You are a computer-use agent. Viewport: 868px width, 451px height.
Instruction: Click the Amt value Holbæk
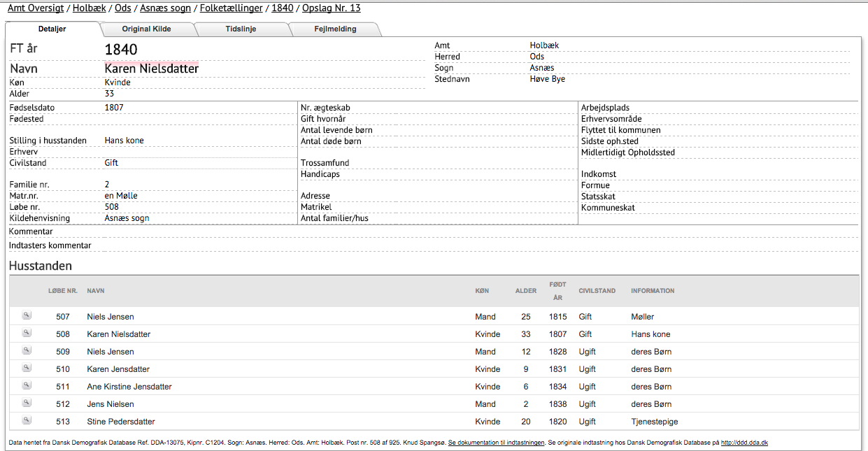[544, 45]
